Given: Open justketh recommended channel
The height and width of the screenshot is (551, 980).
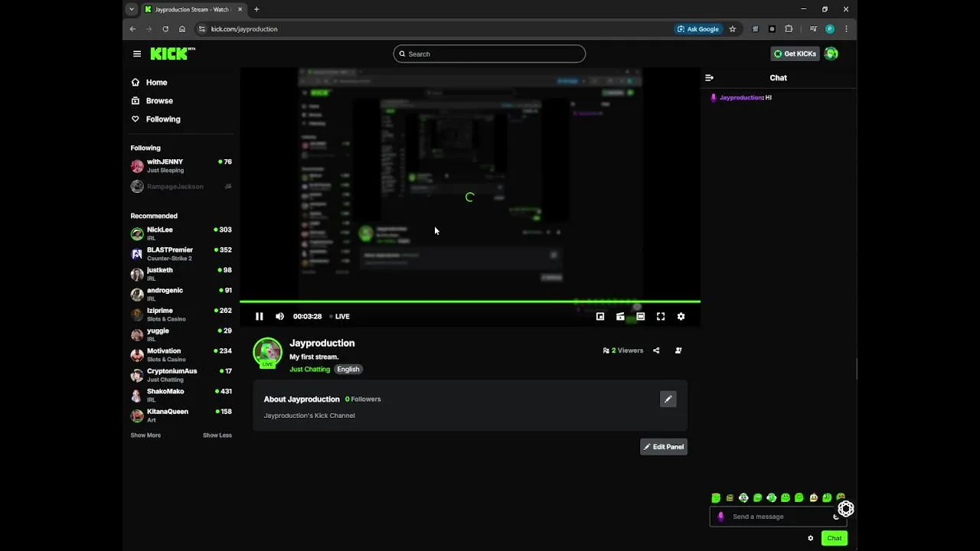Looking at the screenshot, I should [181, 274].
